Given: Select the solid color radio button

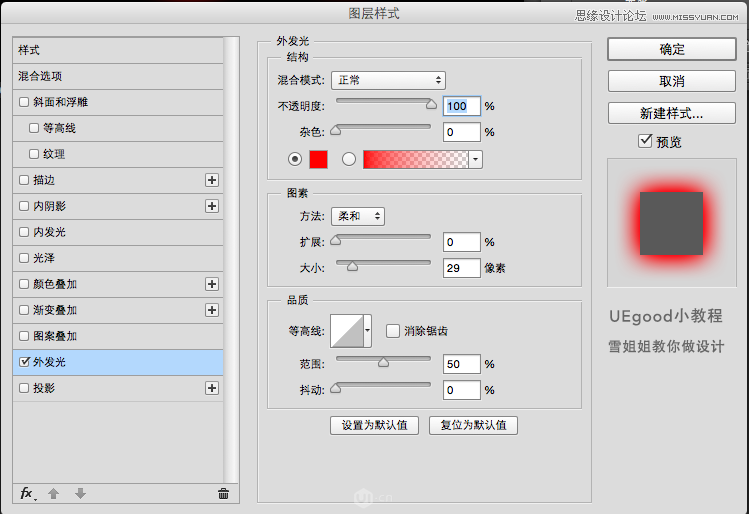Looking at the screenshot, I should pos(295,159).
